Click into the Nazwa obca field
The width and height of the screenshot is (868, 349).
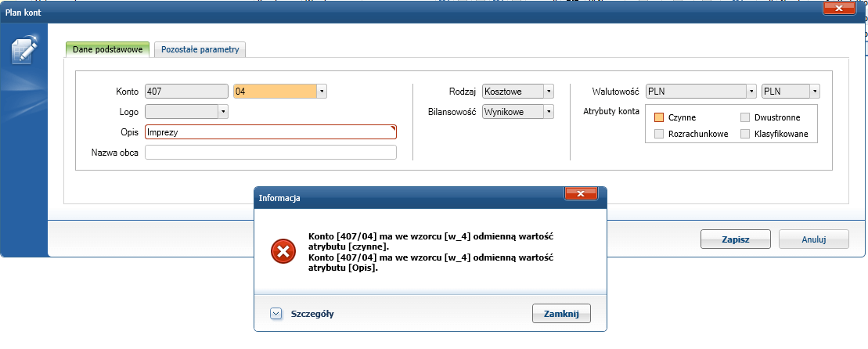(271, 153)
